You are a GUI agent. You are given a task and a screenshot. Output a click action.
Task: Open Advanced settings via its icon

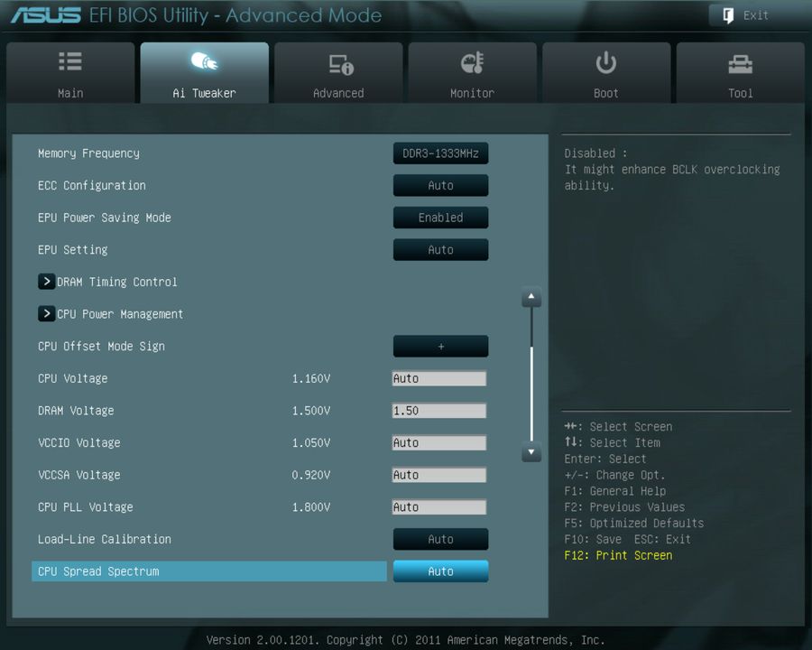click(338, 61)
